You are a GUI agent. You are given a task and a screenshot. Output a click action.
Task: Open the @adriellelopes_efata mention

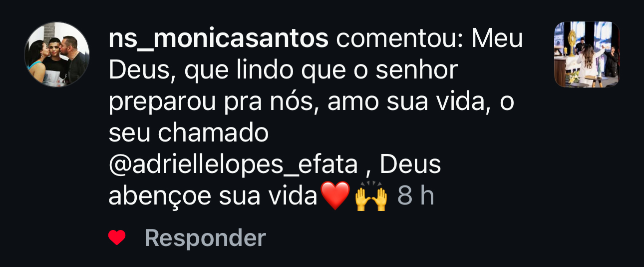coord(234,165)
